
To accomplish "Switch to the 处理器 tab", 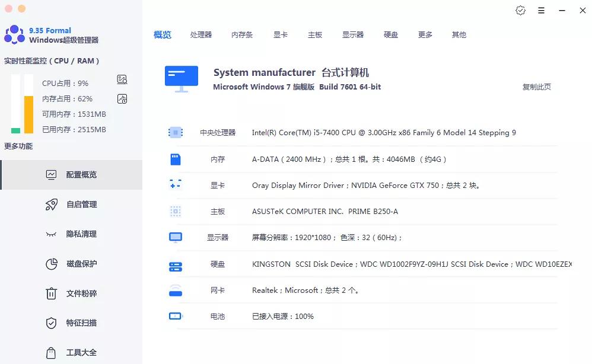I will click(x=201, y=34).
